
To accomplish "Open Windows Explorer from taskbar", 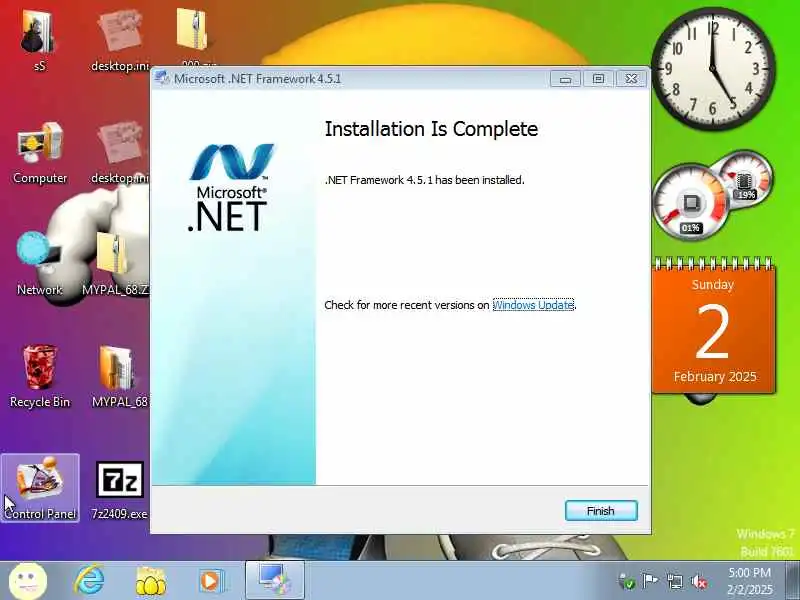I will pos(151,581).
